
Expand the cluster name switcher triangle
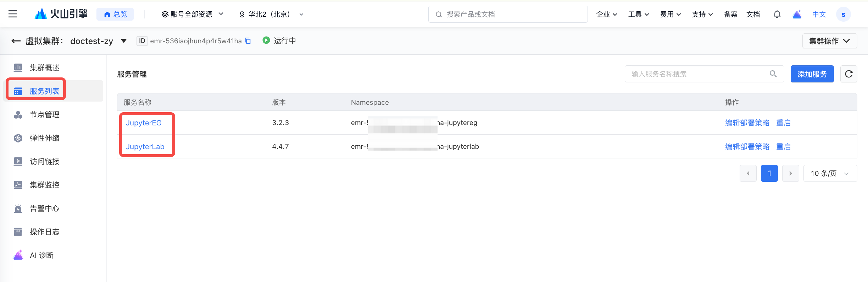(x=124, y=41)
